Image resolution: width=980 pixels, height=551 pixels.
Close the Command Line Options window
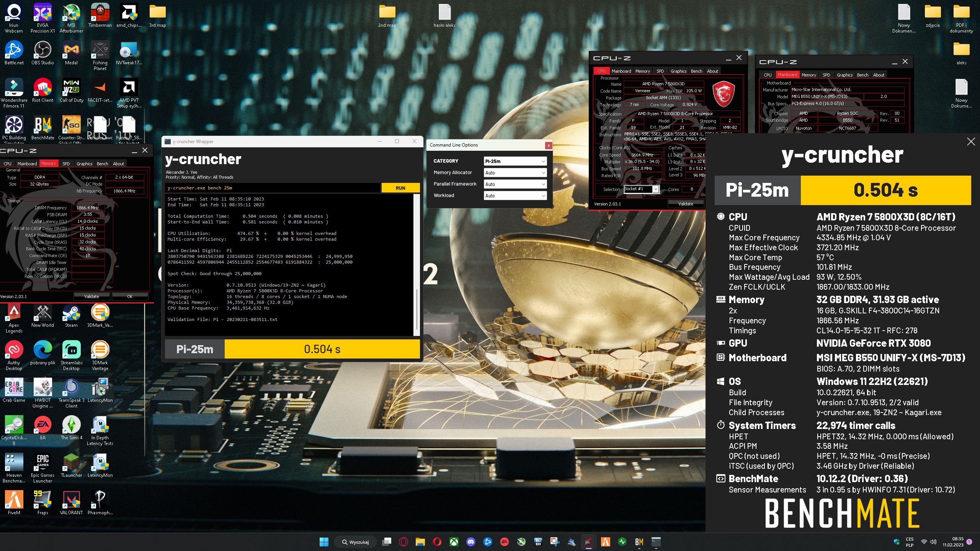[549, 145]
